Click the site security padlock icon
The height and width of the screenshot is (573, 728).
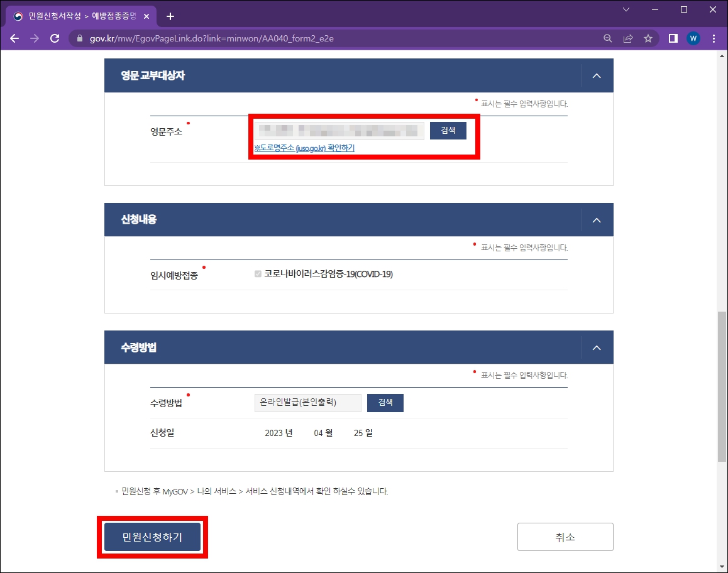click(79, 38)
